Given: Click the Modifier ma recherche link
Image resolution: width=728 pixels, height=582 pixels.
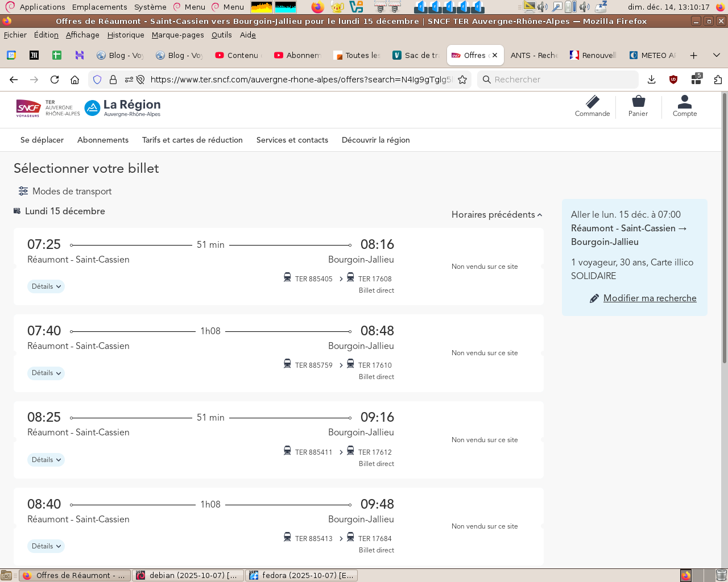Looking at the screenshot, I should (650, 298).
